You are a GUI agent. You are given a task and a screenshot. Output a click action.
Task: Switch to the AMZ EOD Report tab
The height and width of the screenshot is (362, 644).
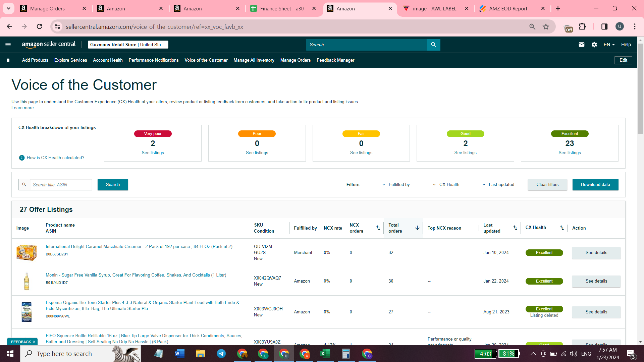coord(508,9)
